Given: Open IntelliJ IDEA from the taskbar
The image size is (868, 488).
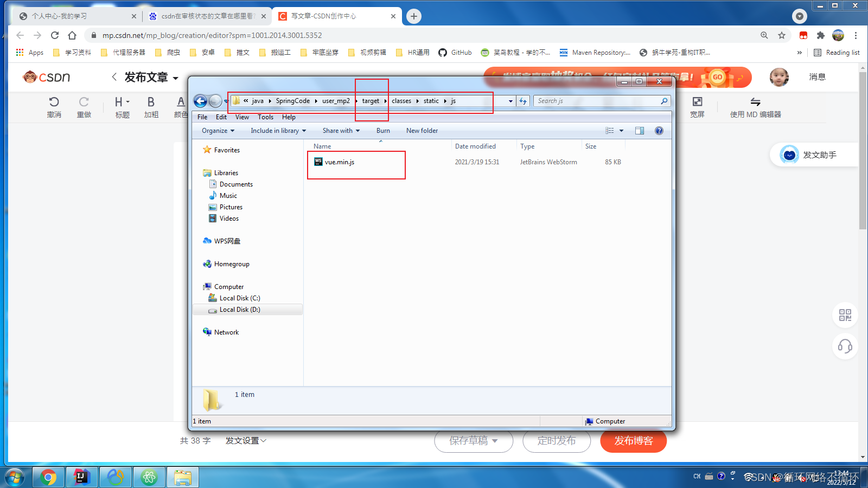Looking at the screenshot, I should click(x=81, y=477).
